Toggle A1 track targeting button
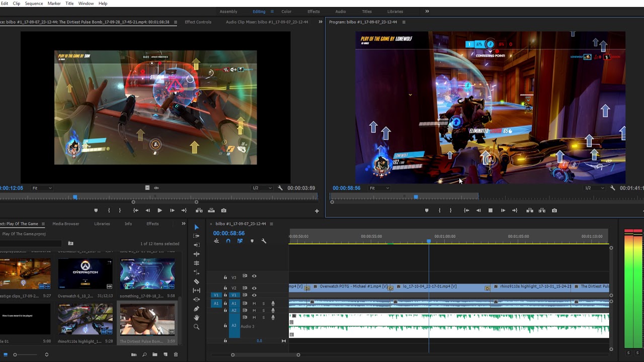 pos(233,304)
